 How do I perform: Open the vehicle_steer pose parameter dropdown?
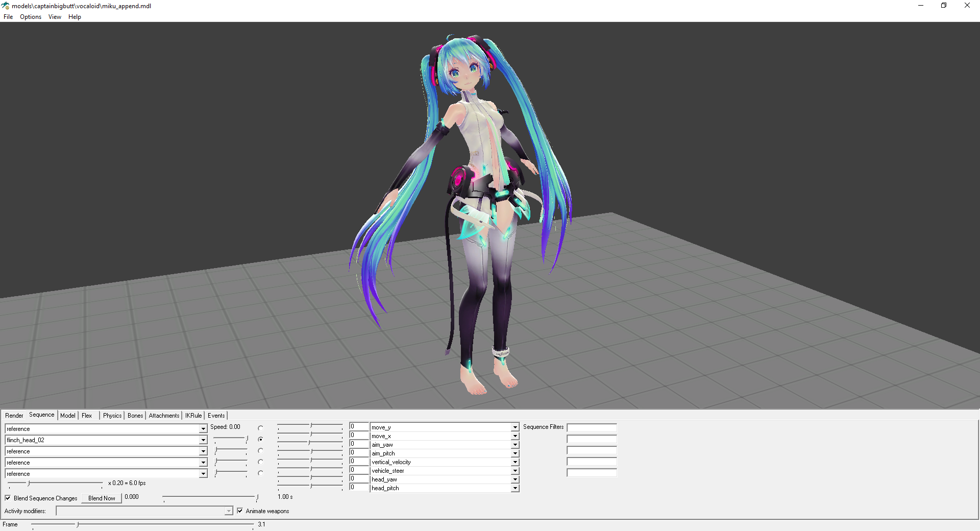(515, 471)
